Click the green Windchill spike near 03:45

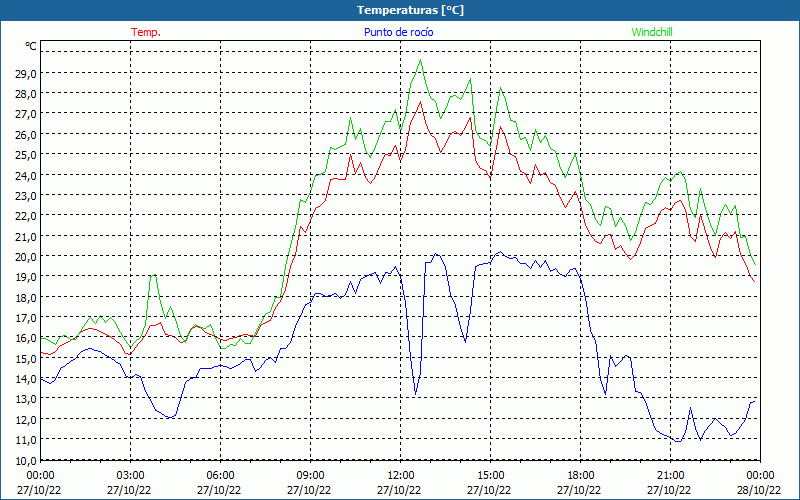(154, 275)
